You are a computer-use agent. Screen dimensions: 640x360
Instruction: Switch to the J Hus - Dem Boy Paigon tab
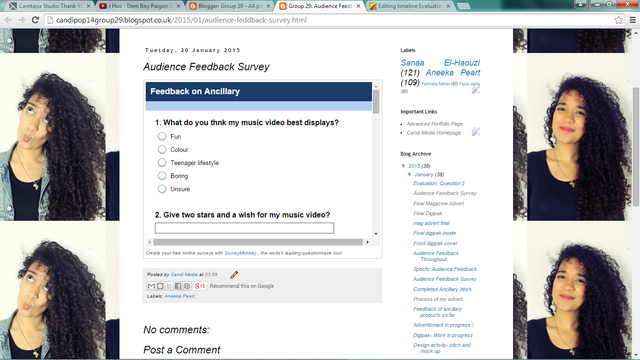140,6
